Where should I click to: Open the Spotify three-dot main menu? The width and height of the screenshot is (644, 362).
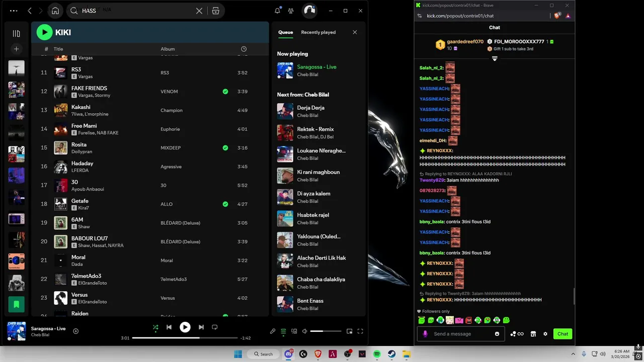point(14,11)
